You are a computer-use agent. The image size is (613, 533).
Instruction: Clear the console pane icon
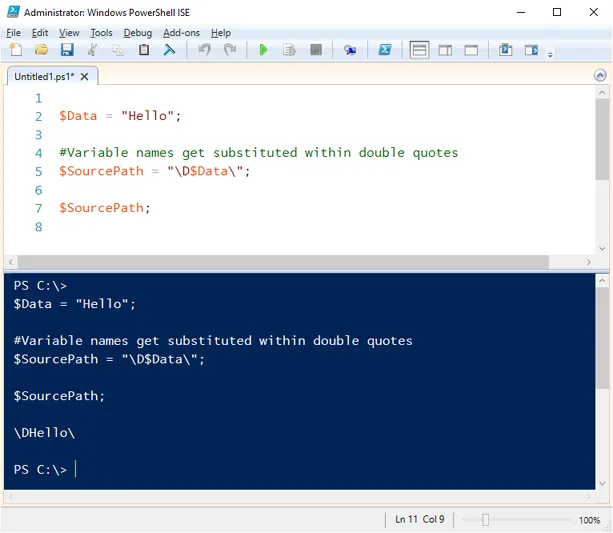point(169,50)
